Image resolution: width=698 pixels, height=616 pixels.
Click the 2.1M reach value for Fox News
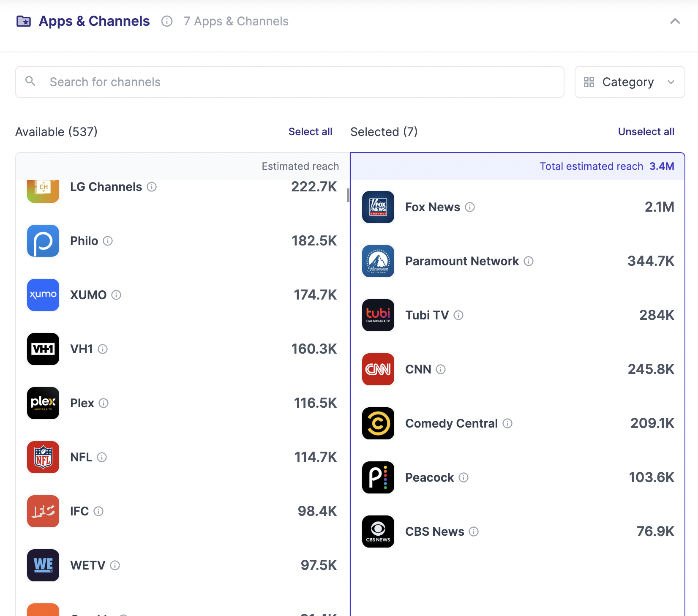660,207
